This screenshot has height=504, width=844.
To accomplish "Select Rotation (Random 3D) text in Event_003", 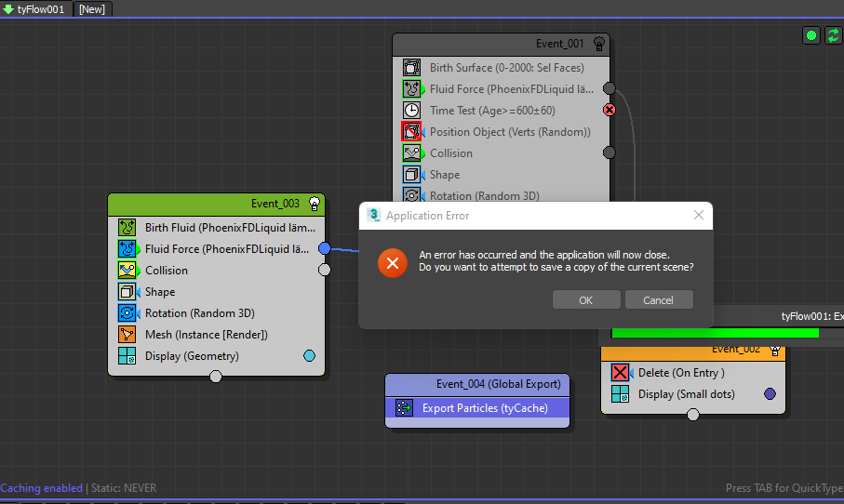I will 200,313.
